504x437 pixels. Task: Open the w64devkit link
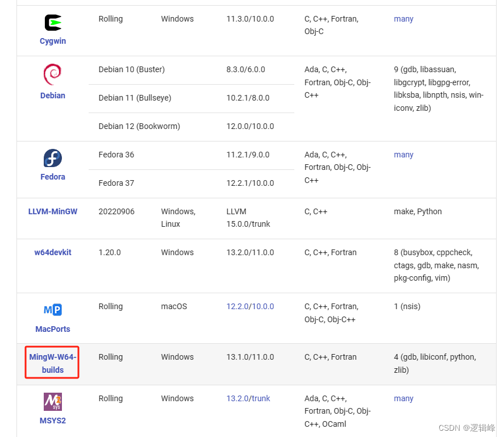point(53,252)
